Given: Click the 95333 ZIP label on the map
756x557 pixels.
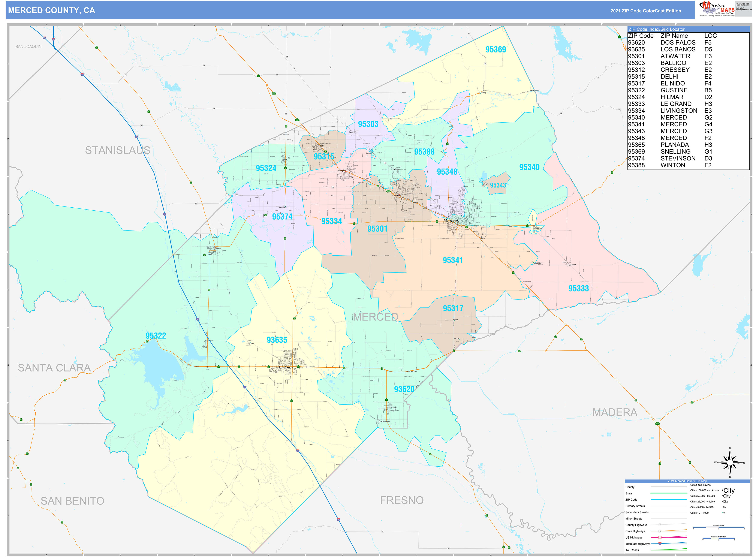Looking at the screenshot, I should tap(578, 289).
